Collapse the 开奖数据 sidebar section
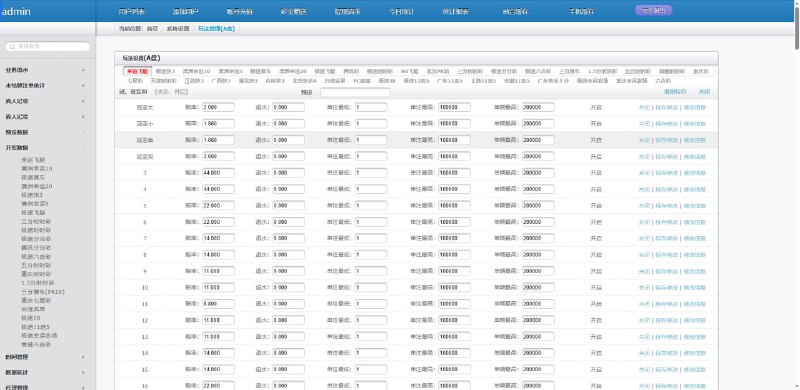This screenshot has width=800, height=390. pos(48,148)
